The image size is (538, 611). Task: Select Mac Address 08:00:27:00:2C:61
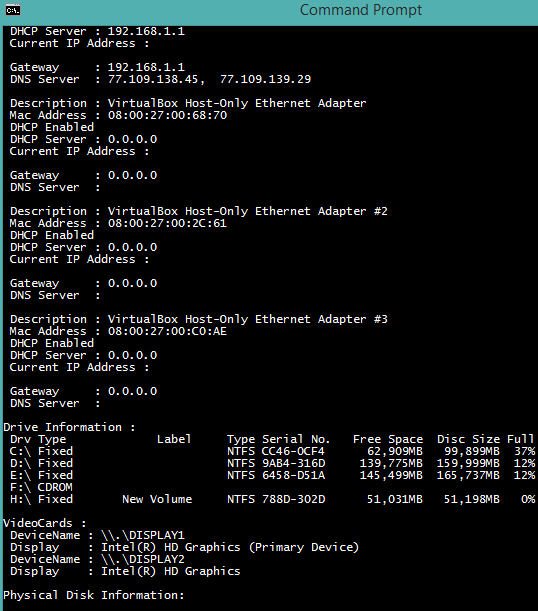coord(118,223)
